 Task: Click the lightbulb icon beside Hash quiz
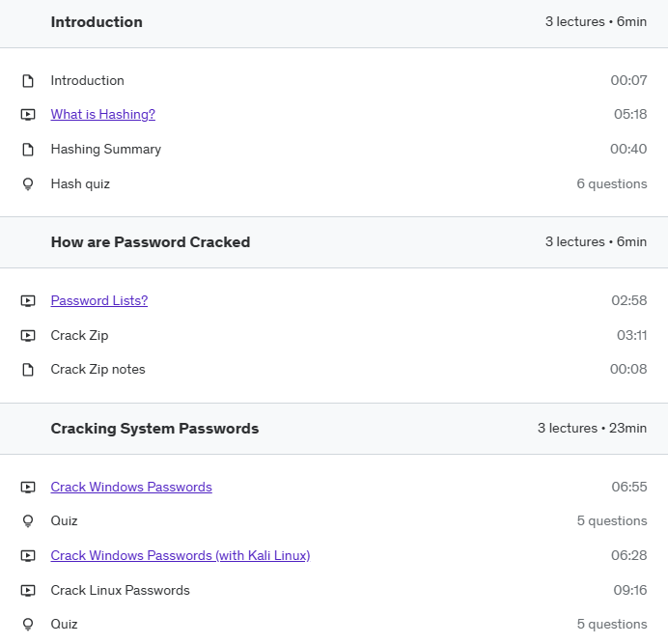click(28, 184)
